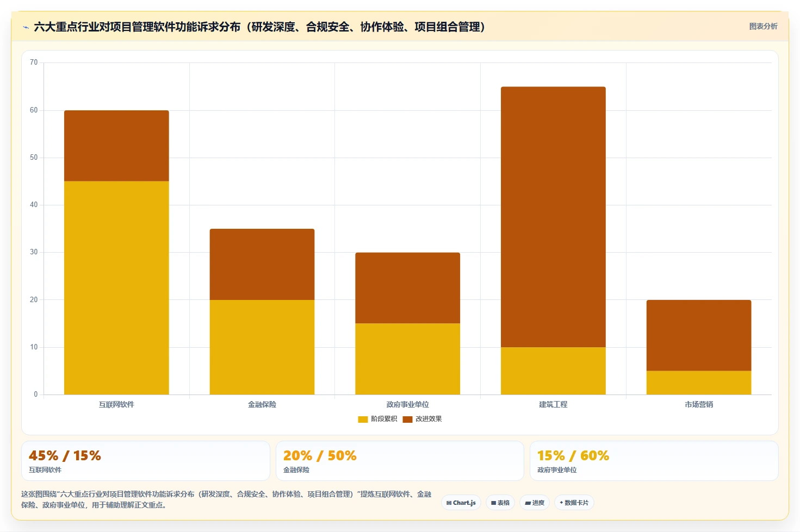
Task: Click the small chart icon beside the title
Action: click(26, 27)
